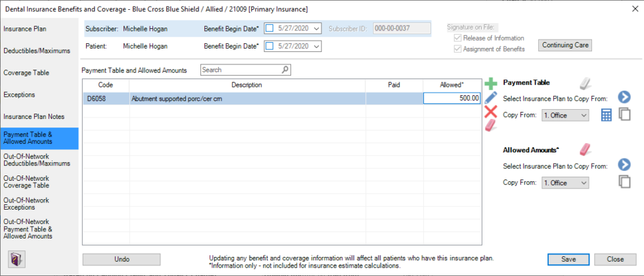Click the payment table Search field
The width and height of the screenshot is (644, 276).
(241, 70)
